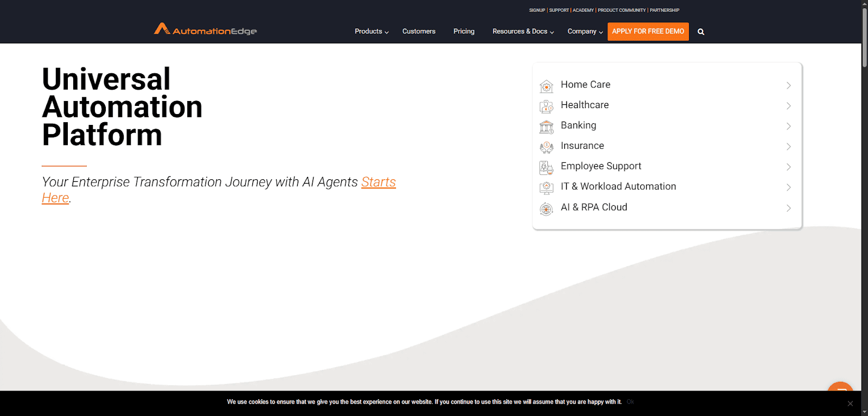Select the Insurance label
The image size is (868, 416).
pos(582,146)
